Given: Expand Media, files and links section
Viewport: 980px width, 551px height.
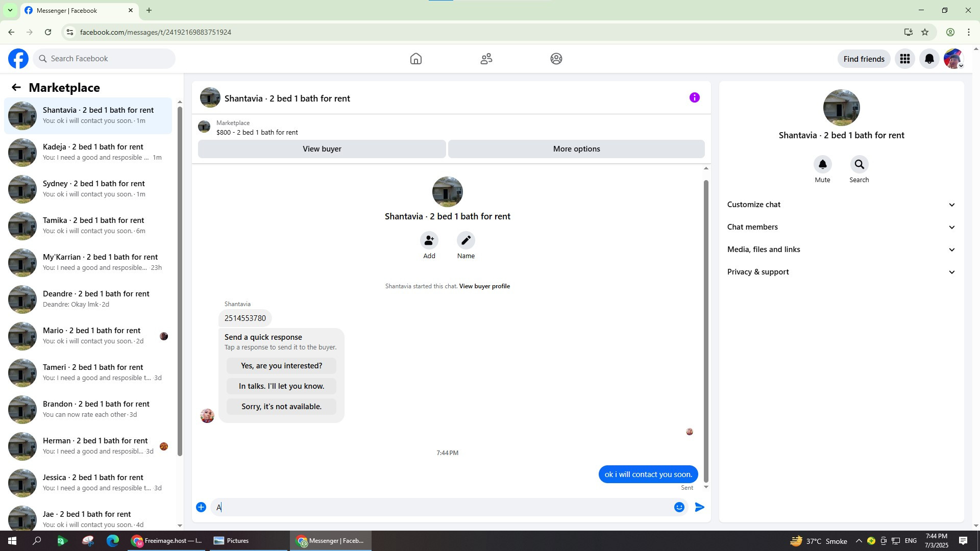Looking at the screenshot, I should pos(841,249).
